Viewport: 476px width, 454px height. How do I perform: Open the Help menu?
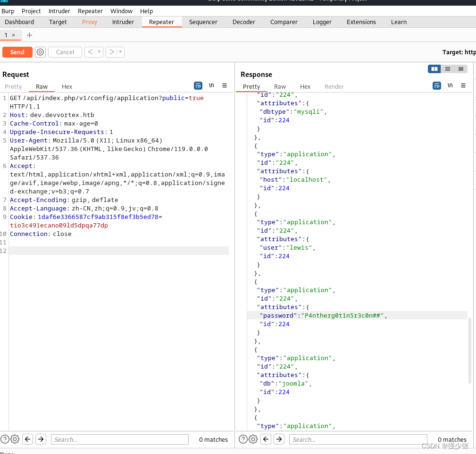(x=146, y=11)
